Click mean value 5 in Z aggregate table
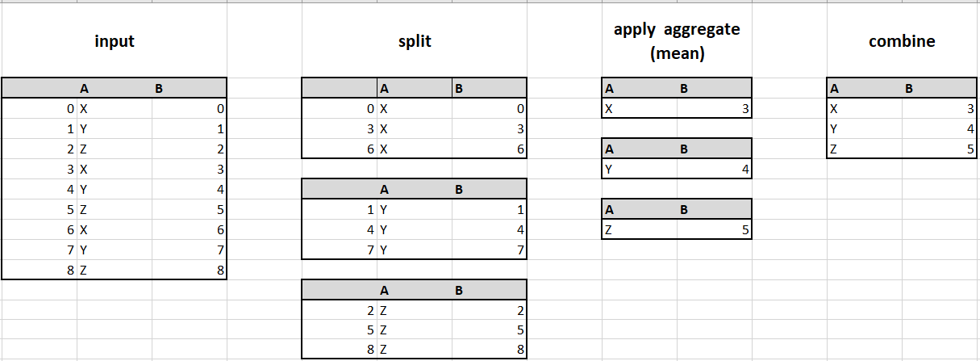Image resolution: width=980 pixels, height=361 pixels. [x=746, y=230]
